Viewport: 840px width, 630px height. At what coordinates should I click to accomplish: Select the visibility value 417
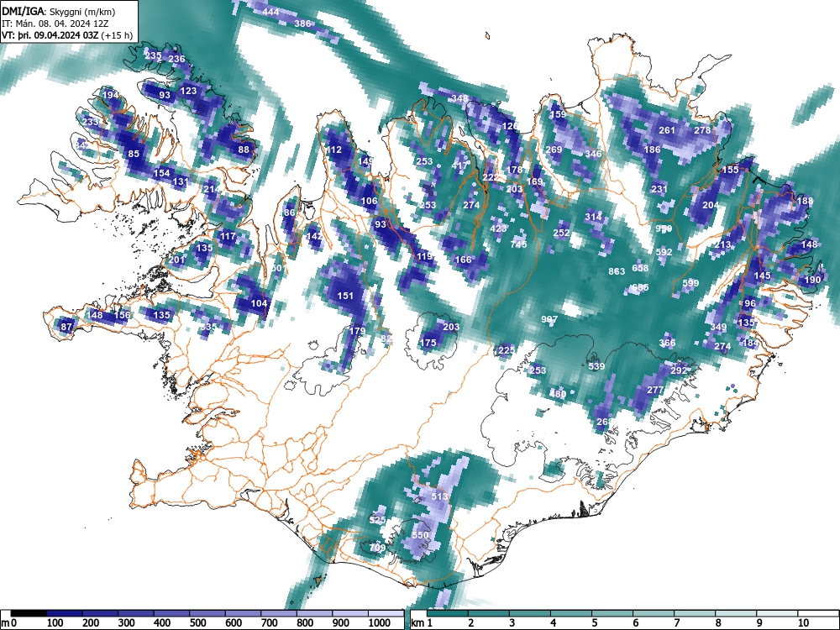click(459, 165)
